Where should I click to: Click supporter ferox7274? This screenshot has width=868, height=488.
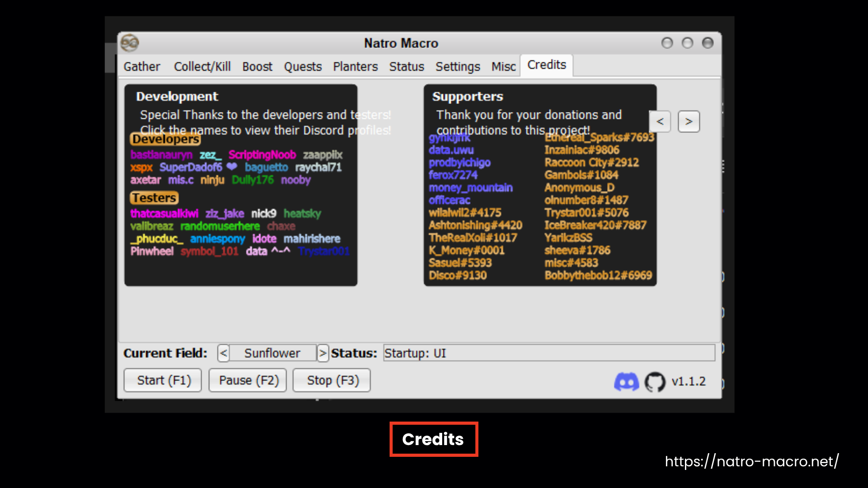453,175
